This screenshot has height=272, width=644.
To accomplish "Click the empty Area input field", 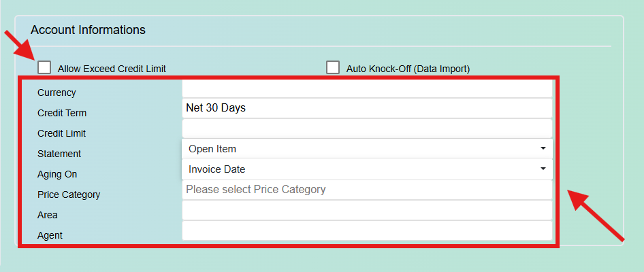I will click(x=367, y=211).
